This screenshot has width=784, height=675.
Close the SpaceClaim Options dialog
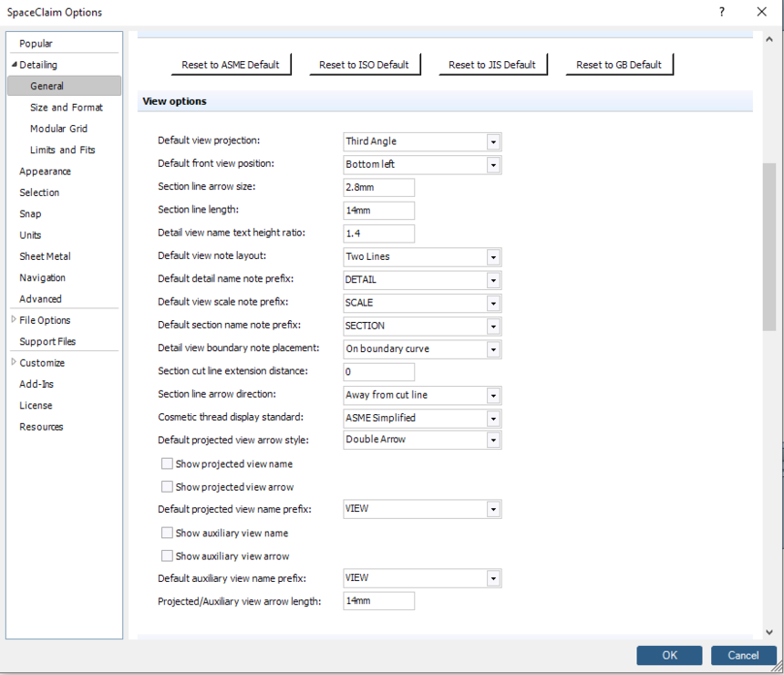click(761, 12)
